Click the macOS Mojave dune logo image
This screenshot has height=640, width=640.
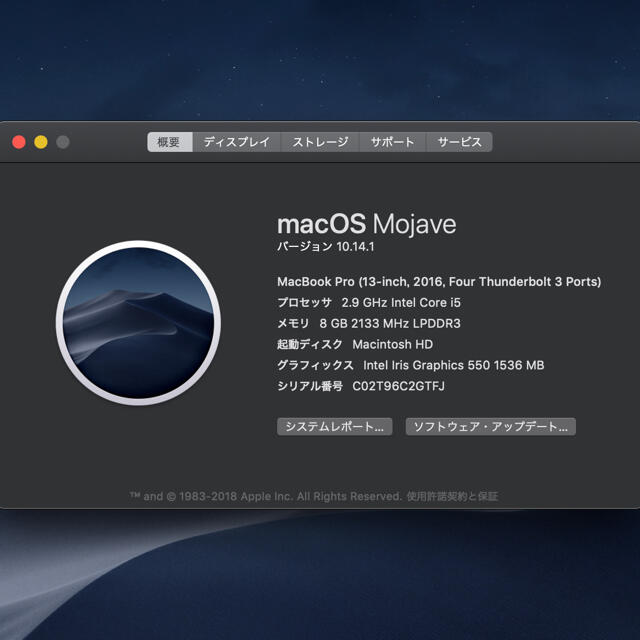tap(138, 323)
